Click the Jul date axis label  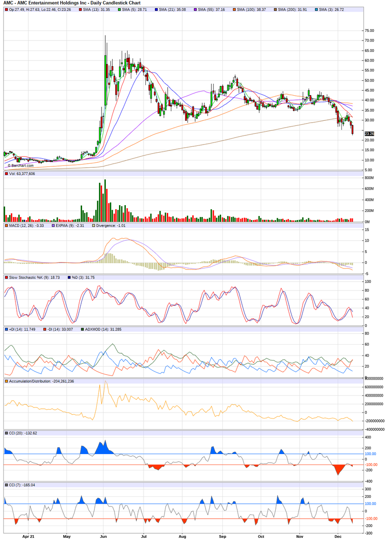[144, 537]
